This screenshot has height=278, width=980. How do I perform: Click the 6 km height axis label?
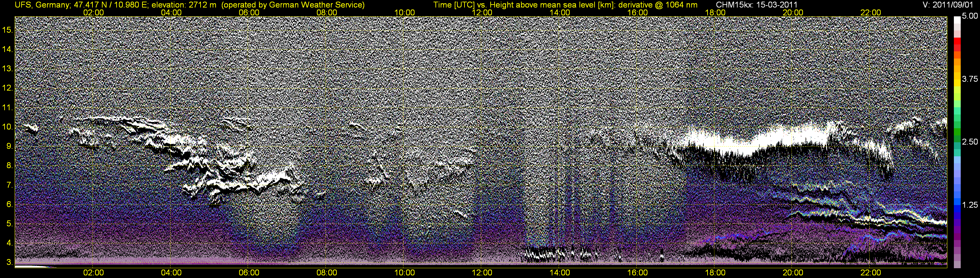(x=9, y=204)
